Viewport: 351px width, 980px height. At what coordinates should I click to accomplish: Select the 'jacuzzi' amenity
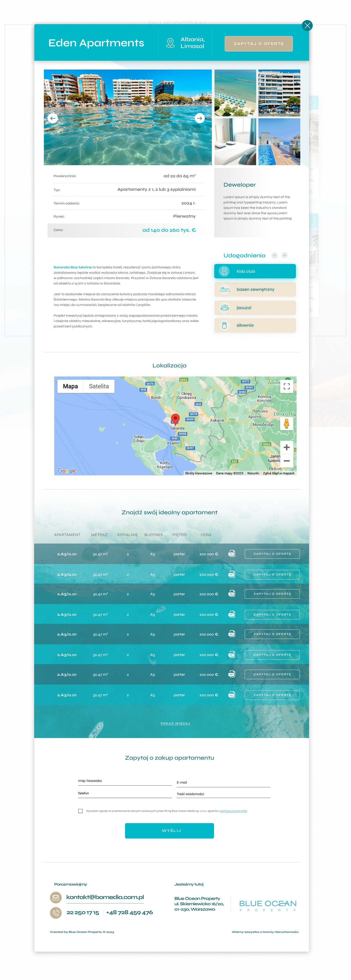point(255,308)
